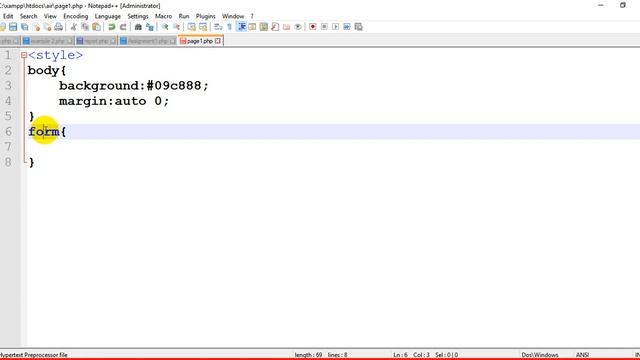Open the View menu

50,16
